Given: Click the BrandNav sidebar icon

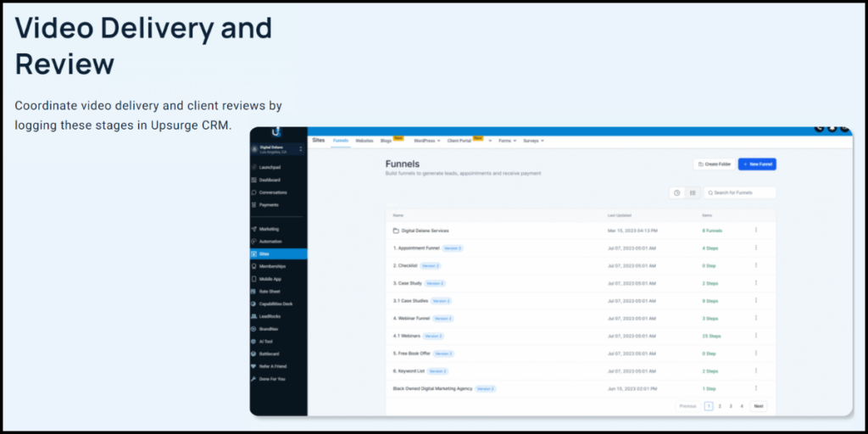Looking at the screenshot, I should pyautogui.click(x=253, y=329).
